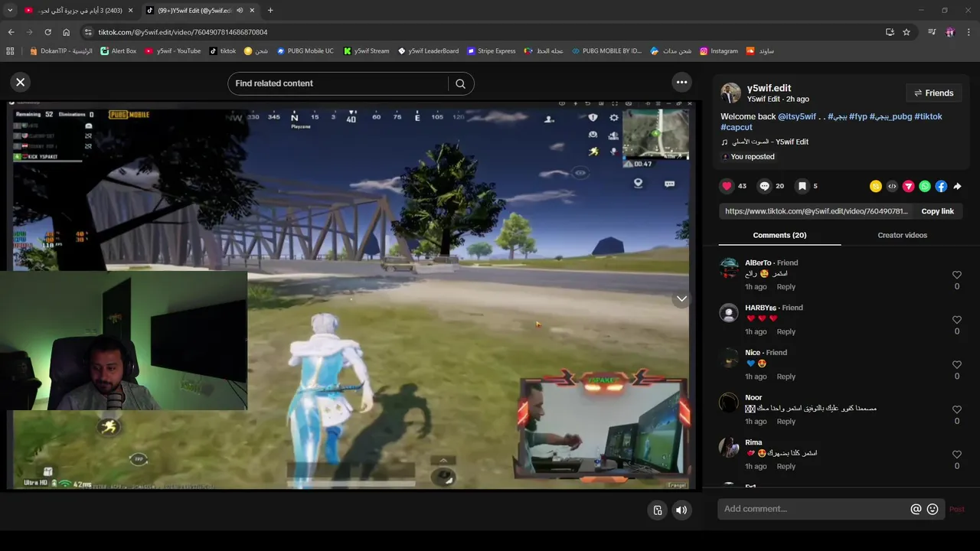The height and width of the screenshot is (551, 980).
Task: Open the browser home page icon
Action: pyautogui.click(x=66, y=32)
